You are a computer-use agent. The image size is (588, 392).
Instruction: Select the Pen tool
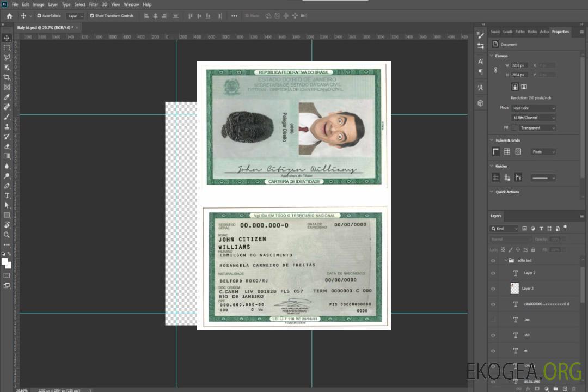(x=7, y=186)
